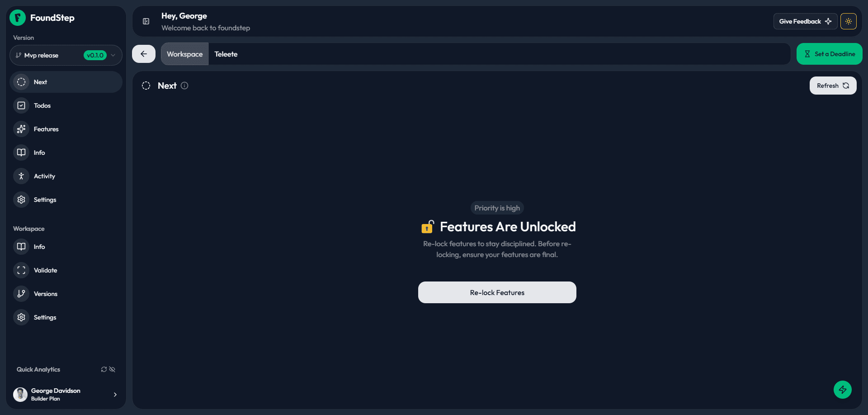Click the Re-lock Features button

point(496,292)
